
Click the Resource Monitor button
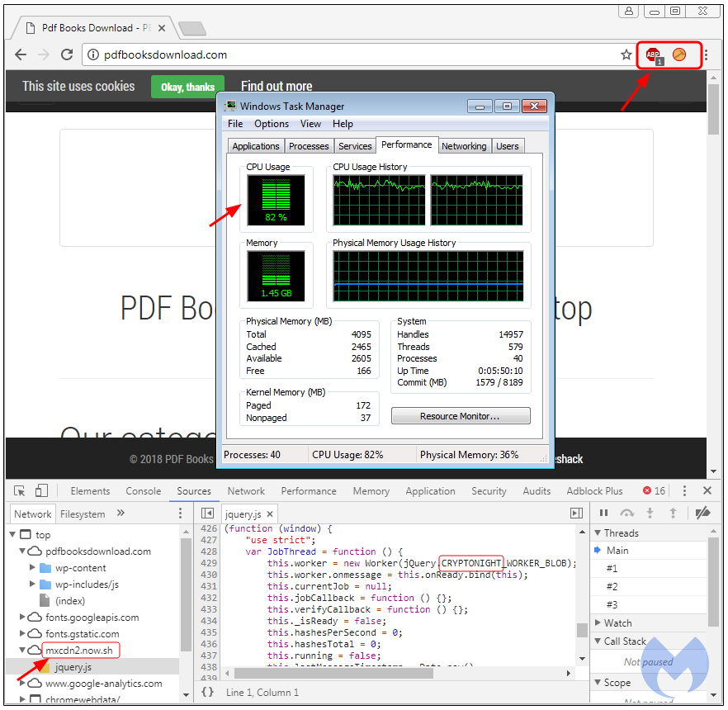click(461, 416)
